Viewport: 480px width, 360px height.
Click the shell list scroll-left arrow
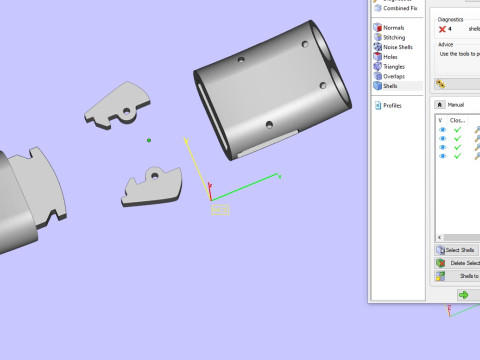pyautogui.click(x=440, y=237)
